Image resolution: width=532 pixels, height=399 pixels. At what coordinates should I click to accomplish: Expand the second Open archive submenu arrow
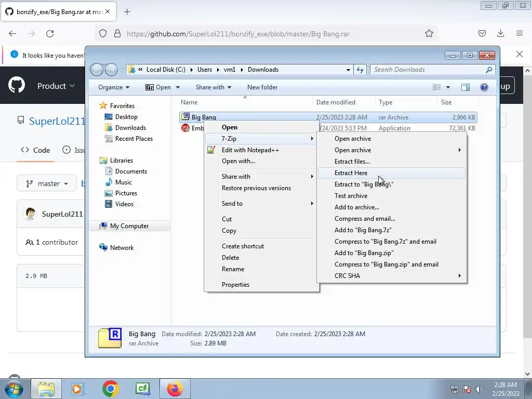click(x=459, y=150)
